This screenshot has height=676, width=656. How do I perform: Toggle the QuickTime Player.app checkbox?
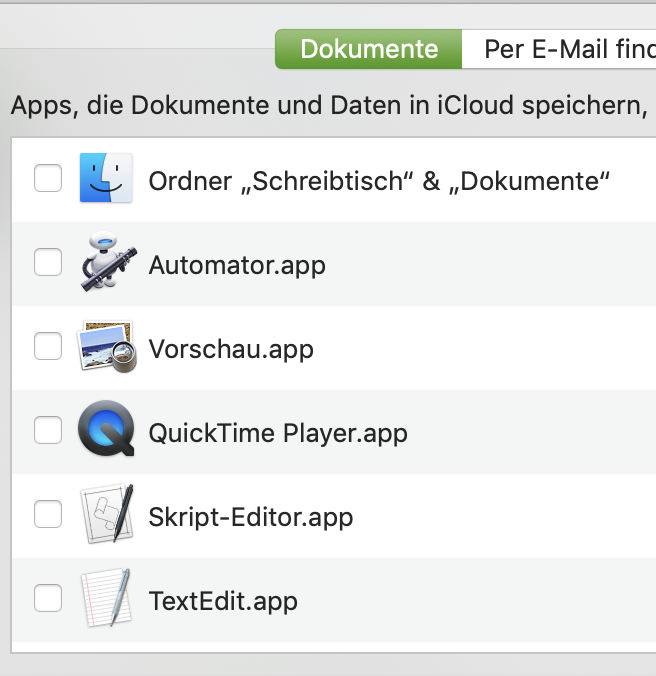tap(48, 430)
